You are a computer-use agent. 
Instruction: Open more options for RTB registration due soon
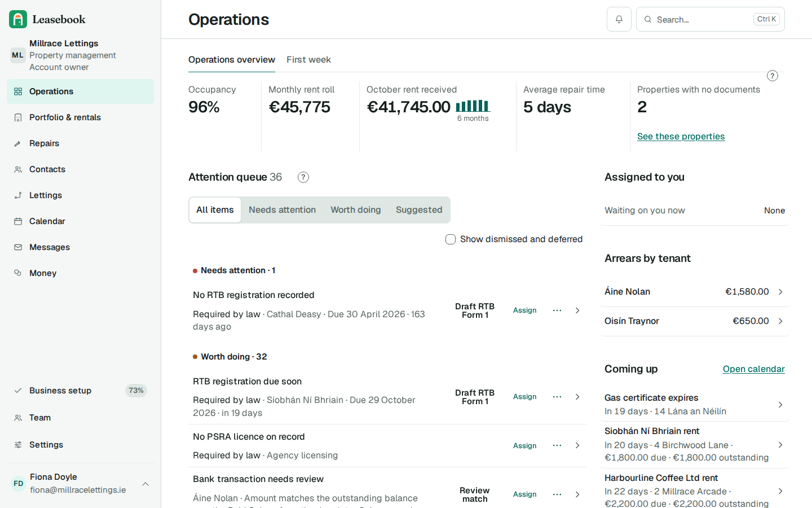tap(557, 397)
